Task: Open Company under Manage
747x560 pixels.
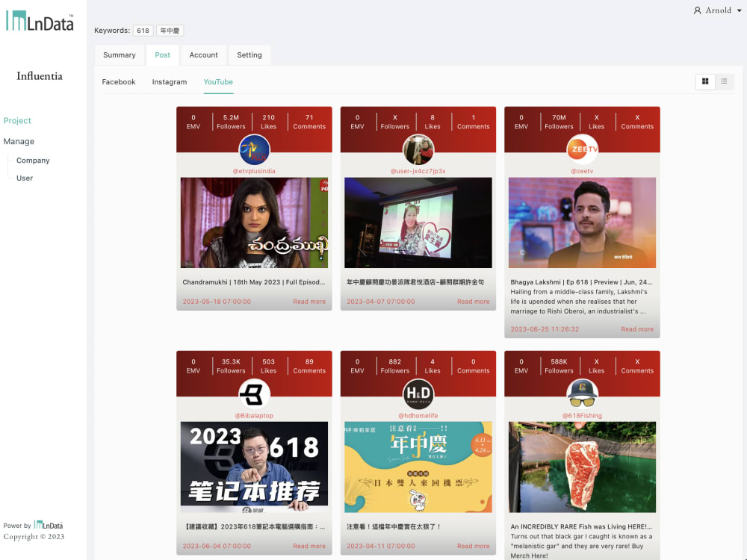Action: (x=33, y=161)
